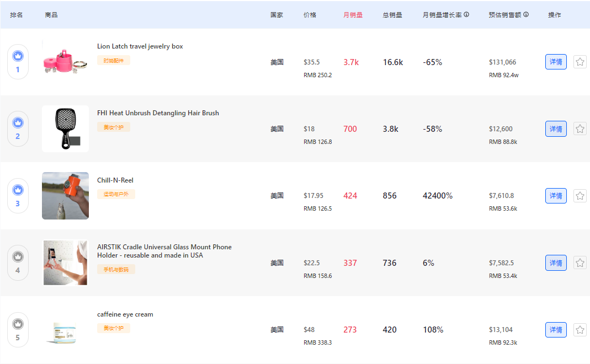590x364 pixels.
Task: Open 详情 for caffeine eye cream
Action: [x=556, y=330]
